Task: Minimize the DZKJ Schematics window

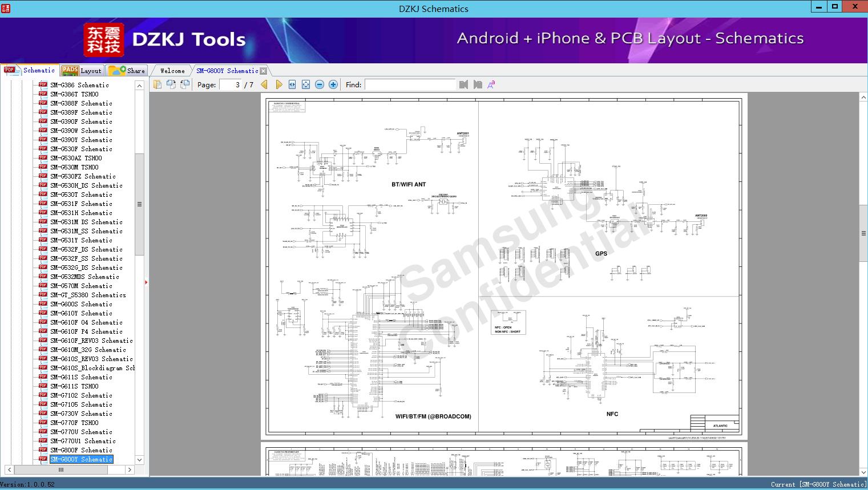Action: 819,7
